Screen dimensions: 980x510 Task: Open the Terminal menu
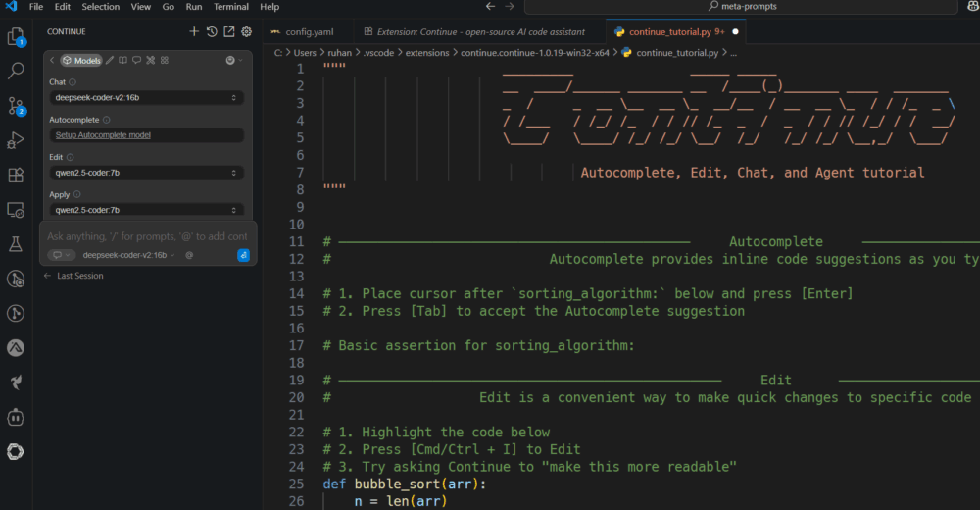click(230, 7)
